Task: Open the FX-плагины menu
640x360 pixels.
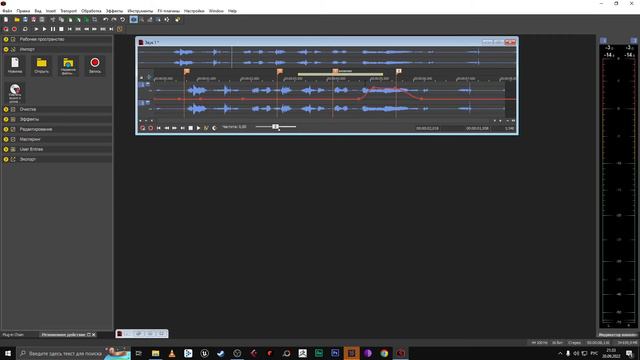Action: (x=169, y=11)
